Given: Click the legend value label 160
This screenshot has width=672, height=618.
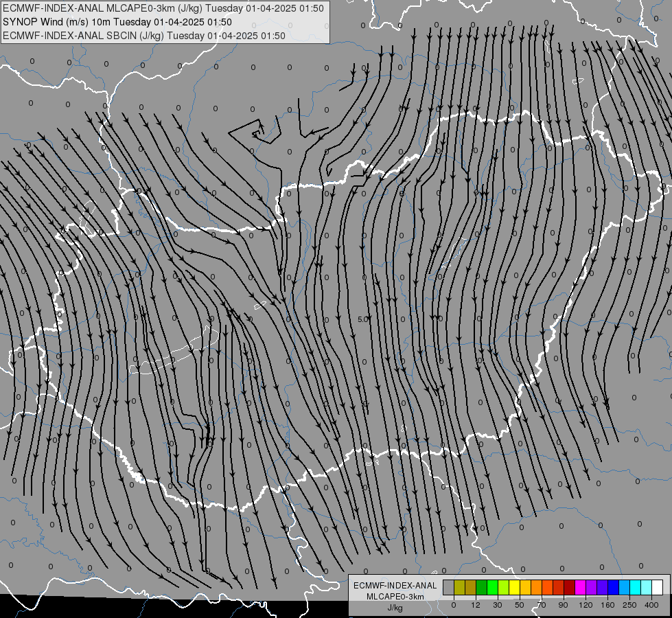Looking at the screenshot, I should pos(607,605).
